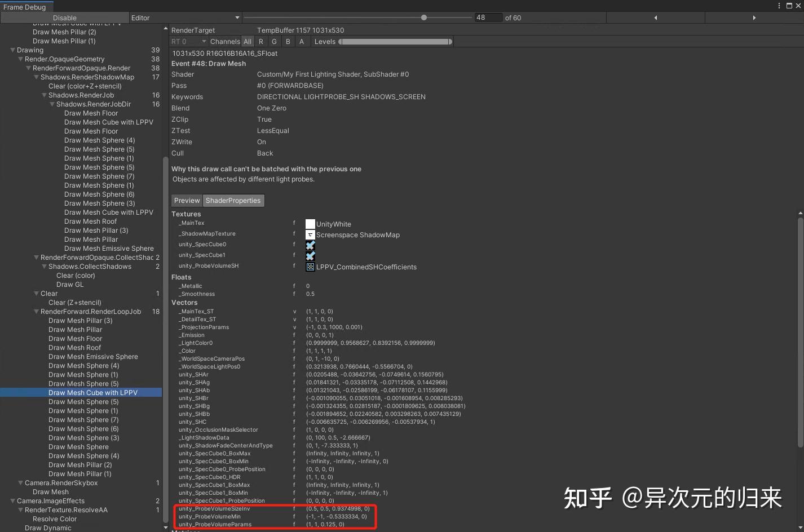Open the Editor dropdown
804x532 pixels.
(x=185, y=17)
